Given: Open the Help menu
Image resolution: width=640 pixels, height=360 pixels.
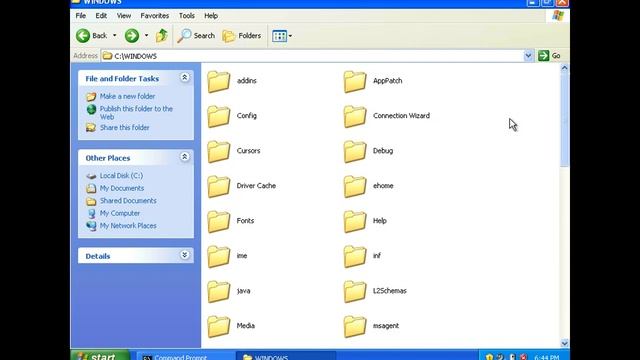Looking at the screenshot, I should [211, 16].
